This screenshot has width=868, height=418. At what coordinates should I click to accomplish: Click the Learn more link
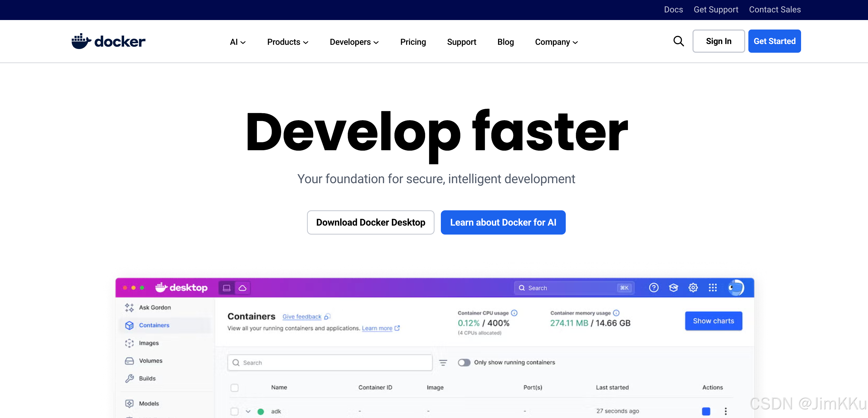click(377, 328)
